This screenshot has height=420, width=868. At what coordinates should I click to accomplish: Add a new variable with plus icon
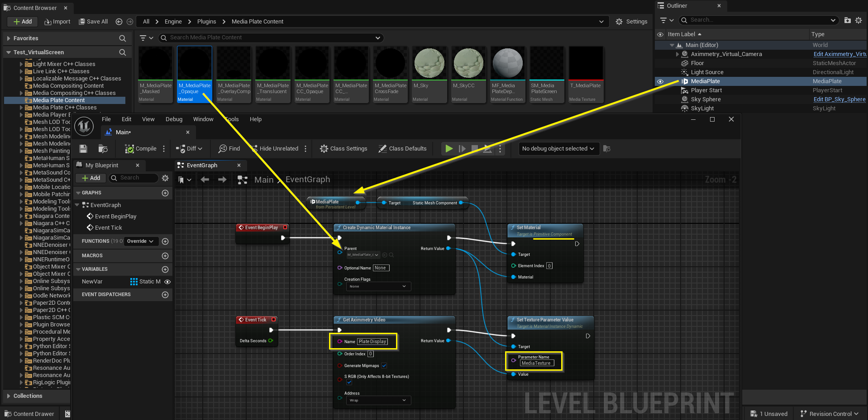(x=165, y=269)
